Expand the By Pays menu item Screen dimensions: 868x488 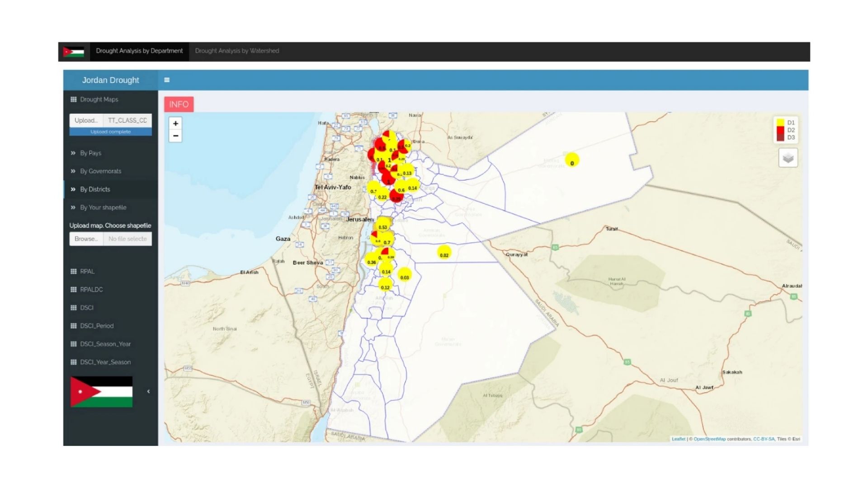coord(91,153)
